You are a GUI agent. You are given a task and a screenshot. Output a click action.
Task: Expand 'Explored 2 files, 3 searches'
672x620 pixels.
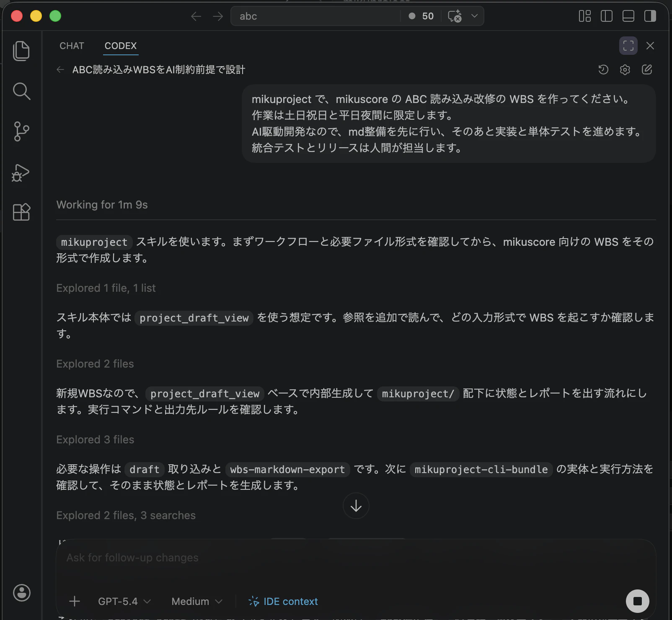[126, 515]
